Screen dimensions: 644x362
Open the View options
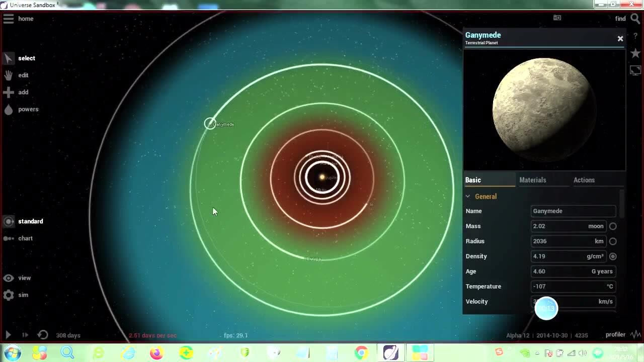(x=9, y=278)
